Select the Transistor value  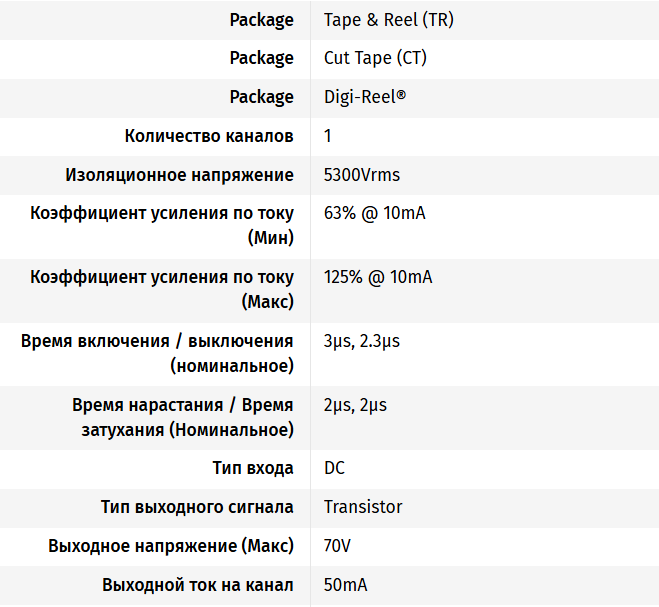pyautogui.click(x=363, y=507)
